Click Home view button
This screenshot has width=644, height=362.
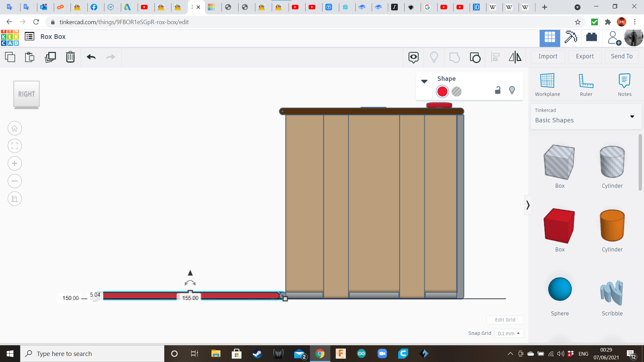[x=15, y=128]
